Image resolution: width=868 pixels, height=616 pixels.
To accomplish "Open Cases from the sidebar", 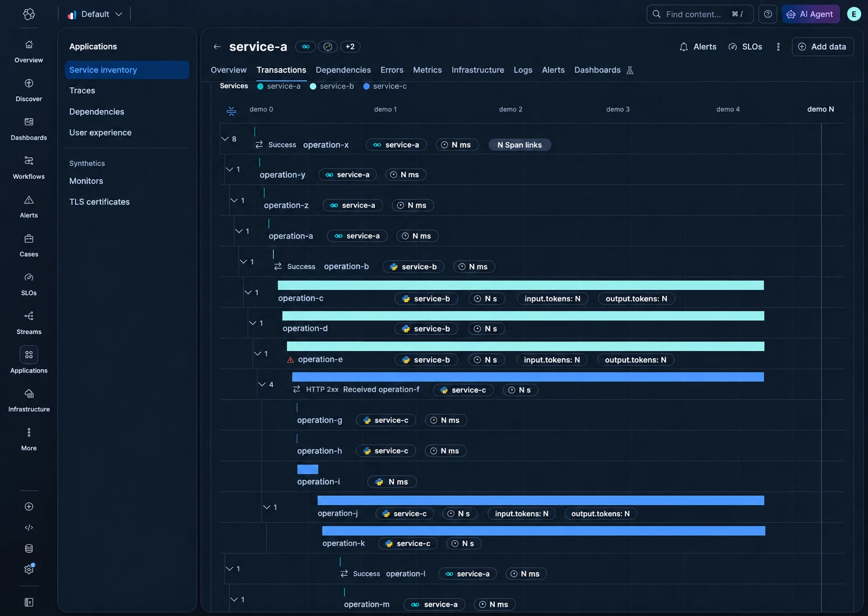I will [29, 246].
